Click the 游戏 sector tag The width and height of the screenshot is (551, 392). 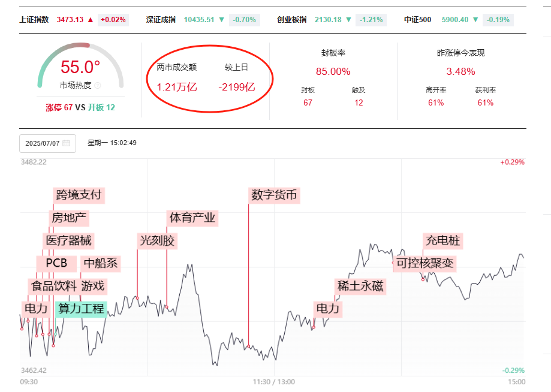coord(93,286)
